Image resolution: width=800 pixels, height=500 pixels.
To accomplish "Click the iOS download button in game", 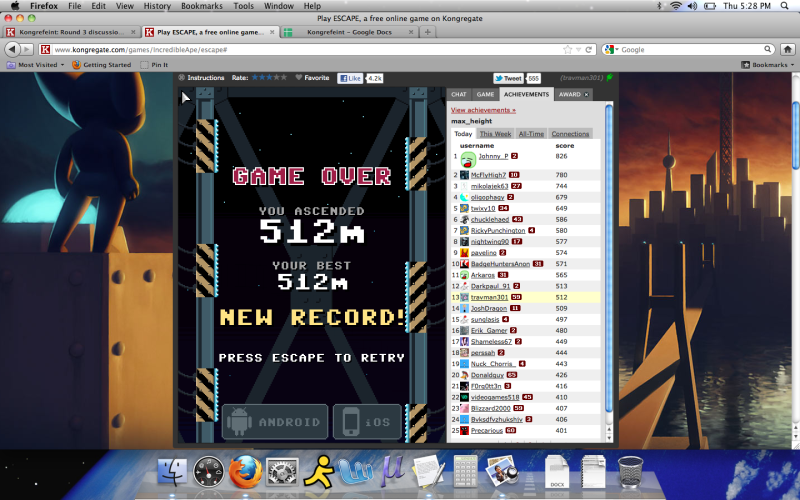I will tap(367, 422).
